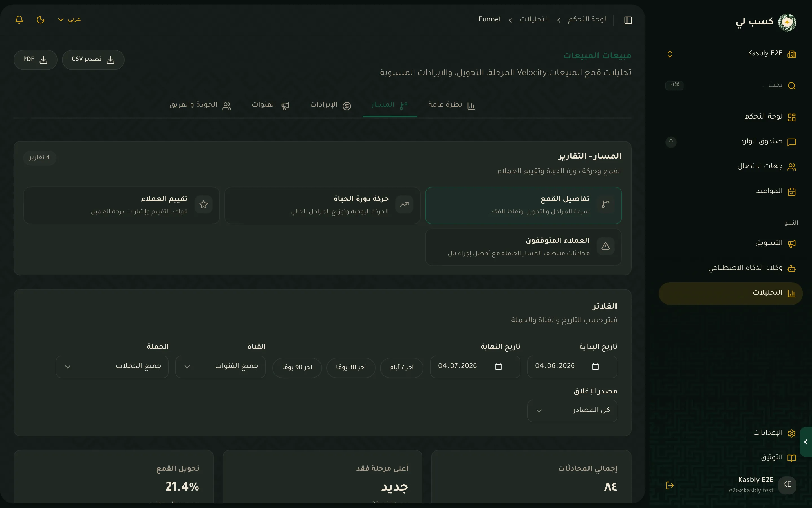Image resolution: width=812 pixels, height=508 pixels.
Task: Open وكلاء الذكاء الاصطناعي item
Action: [x=731, y=268]
